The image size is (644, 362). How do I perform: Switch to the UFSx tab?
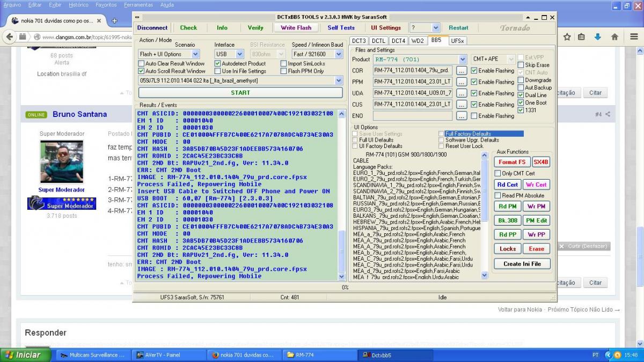click(458, 41)
